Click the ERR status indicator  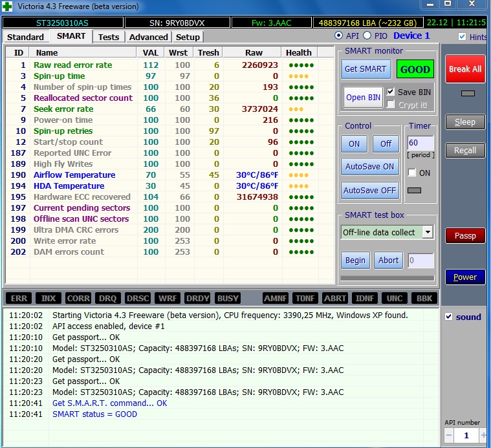pos(19,298)
